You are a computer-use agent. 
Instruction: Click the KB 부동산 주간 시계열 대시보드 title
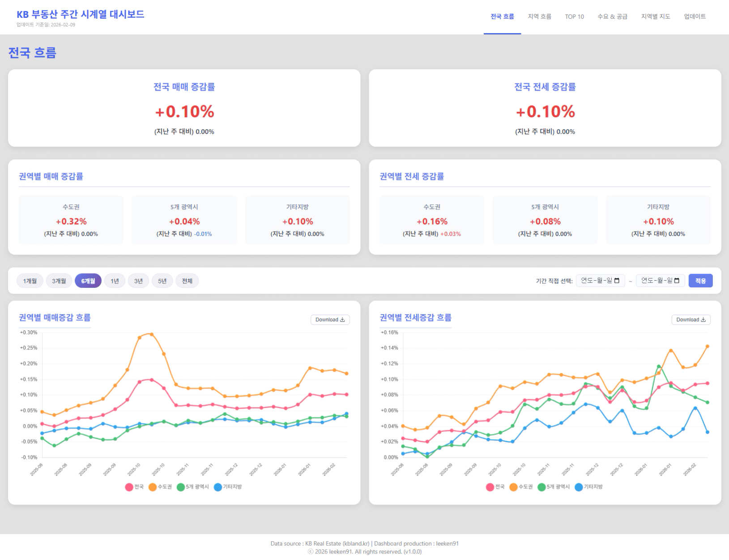click(81, 14)
